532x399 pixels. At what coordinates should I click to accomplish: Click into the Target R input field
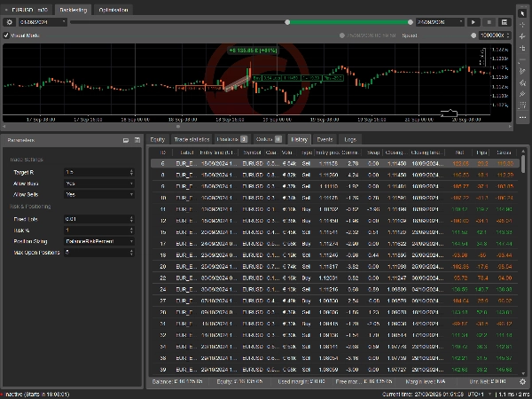[x=97, y=172]
